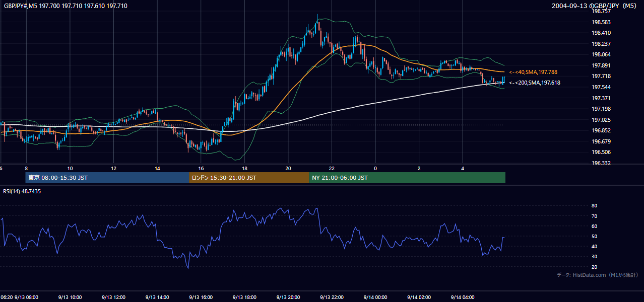The width and height of the screenshot is (644, 302).
Task: Select the NY 21:00-06:00 JST session bar
Action: click(x=407, y=178)
